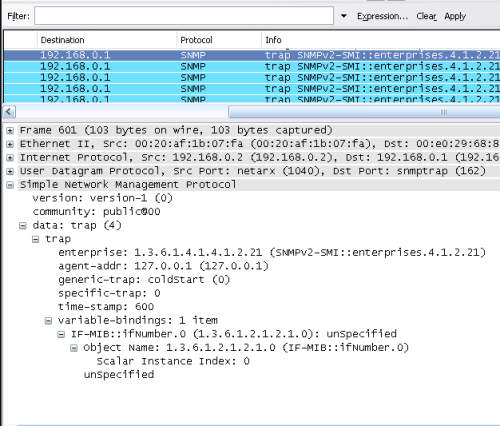The width and height of the screenshot is (500, 426).
Task: Click the horizontal scrollbar thumb in packet list
Action: tap(364, 112)
